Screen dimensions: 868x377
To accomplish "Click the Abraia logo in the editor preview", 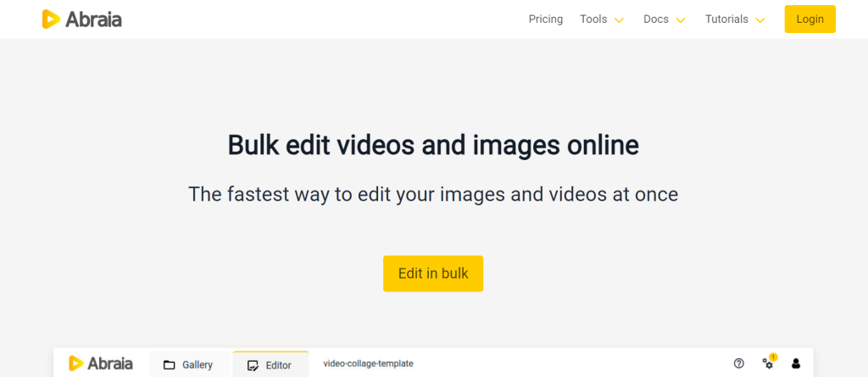I will 101,363.
